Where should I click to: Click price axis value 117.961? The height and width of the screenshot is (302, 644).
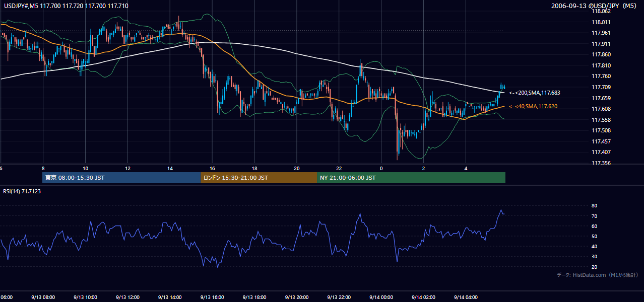coord(601,33)
